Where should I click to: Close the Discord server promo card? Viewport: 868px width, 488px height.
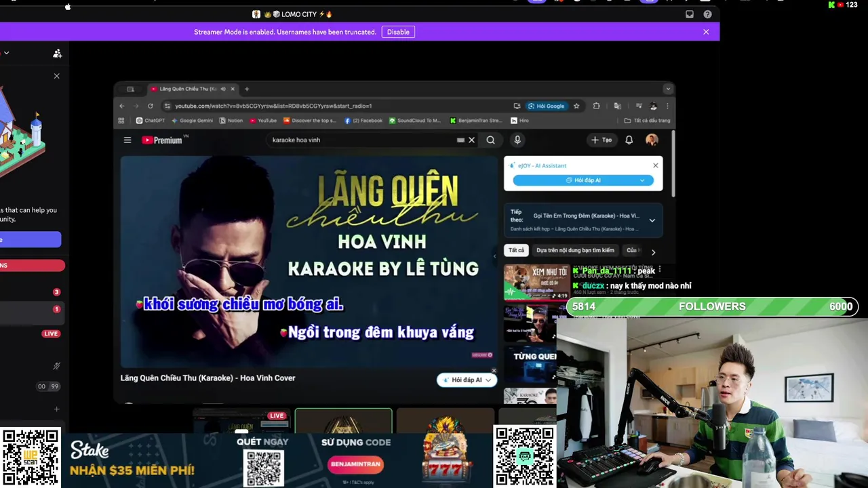57,76
